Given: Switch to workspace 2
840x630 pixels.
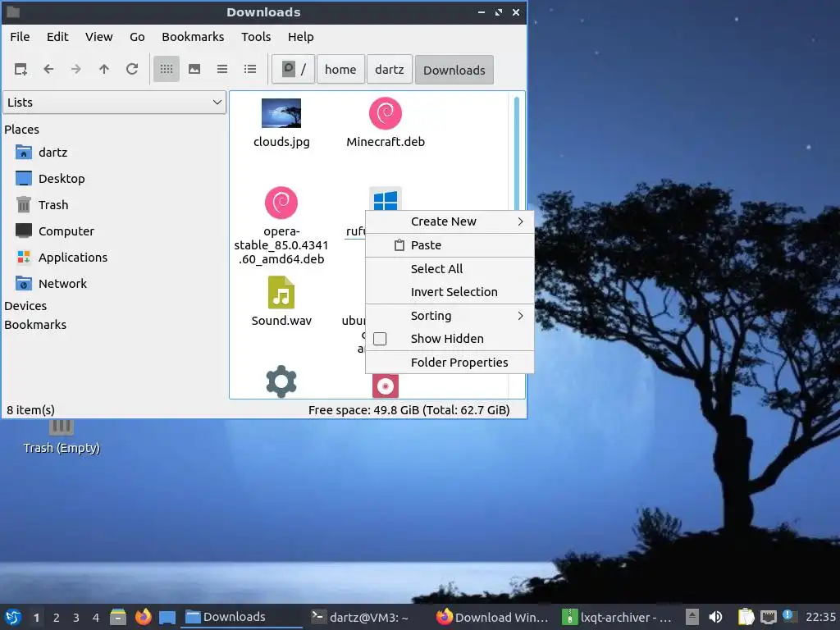Looking at the screenshot, I should 57,618.
